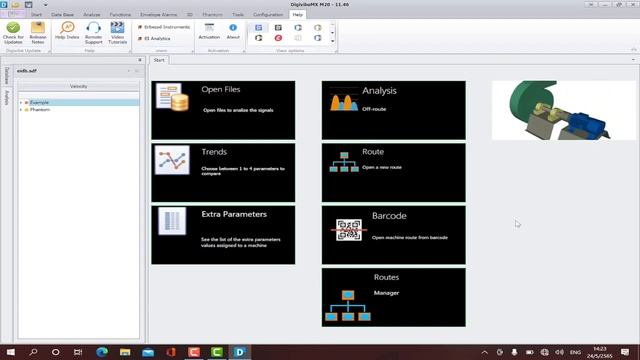The height and width of the screenshot is (360, 640).
Task: Show hidden system tray icons
Action: pyautogui.click(x=484, y=352)
